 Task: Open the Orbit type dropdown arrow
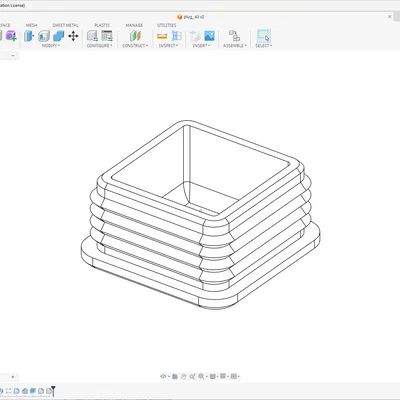(168, 377)
